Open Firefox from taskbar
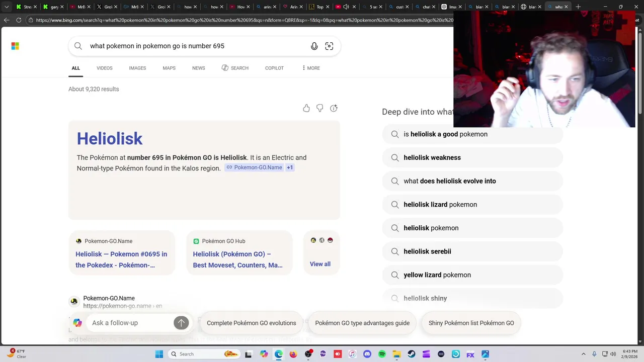Viewport: 644px width, 362px height. pos(293,354)
